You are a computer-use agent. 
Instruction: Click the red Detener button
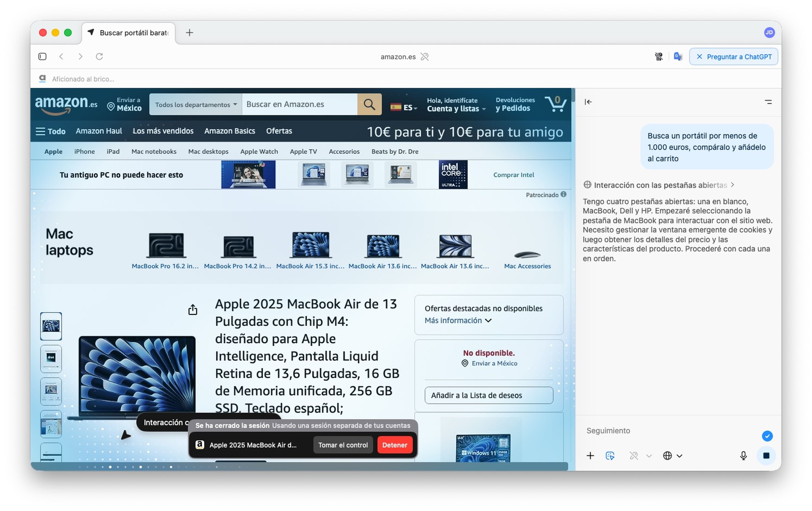[395, 445]
